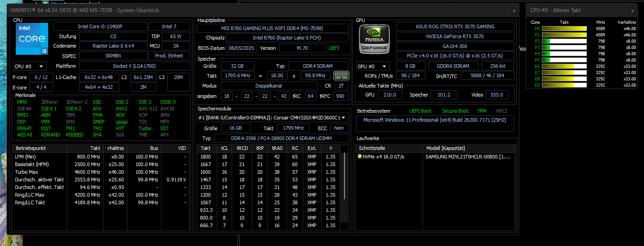This screenshot has width=644, height=246.
Task: Click the Schnittstelle column header
Action: (x=389, y=148)
